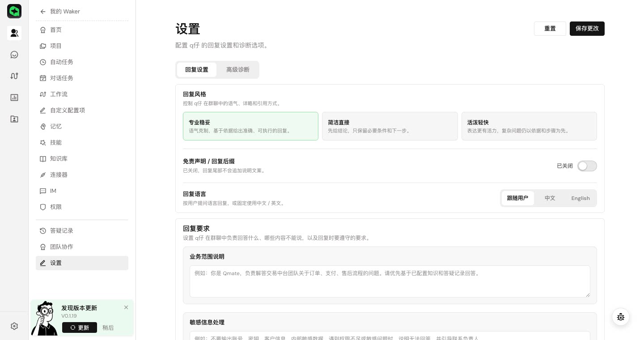Open the floating bug debug icon
Screen dimensions: 644x340
coord(621,317)
